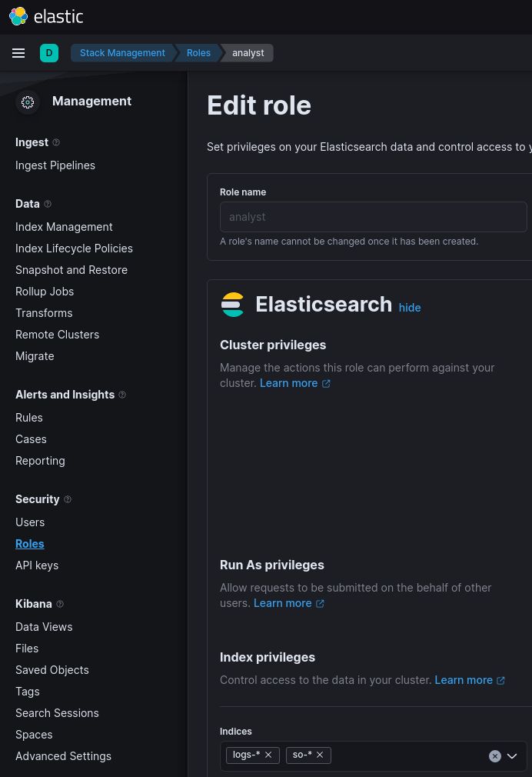Open Index Lifecycle Policies in the sidebar
532x777 pixels.
click(x=74, y=248)
